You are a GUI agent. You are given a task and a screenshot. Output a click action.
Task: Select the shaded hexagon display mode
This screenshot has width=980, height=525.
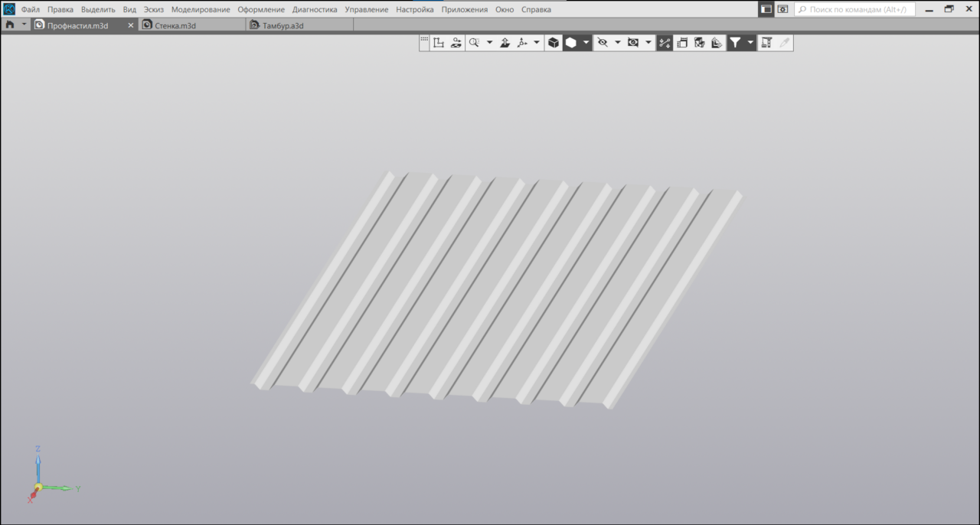click(571, 43)
